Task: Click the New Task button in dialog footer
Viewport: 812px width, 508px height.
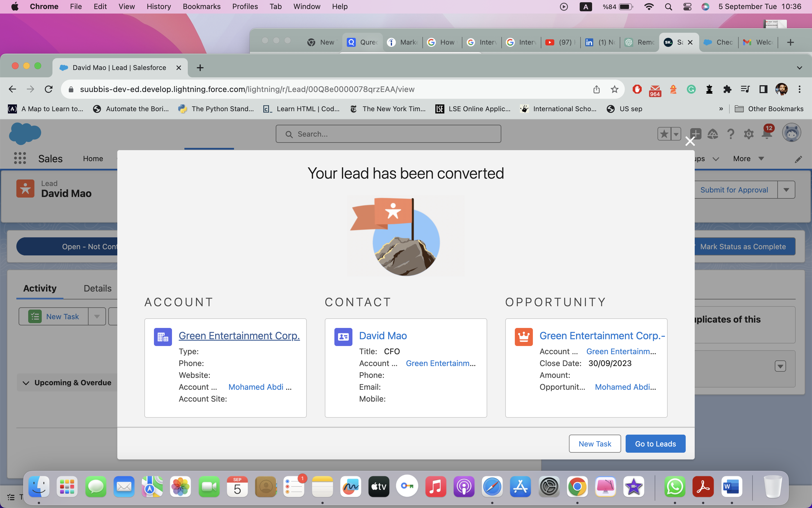Action: pyautogui.click(x=595, y=443)
